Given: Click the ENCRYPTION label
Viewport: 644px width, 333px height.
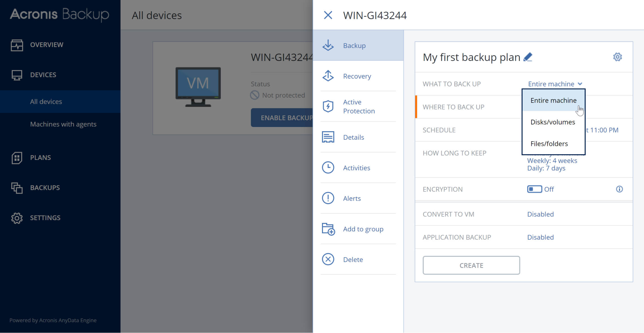Looking at the screenshot, I should pos(443,189).
